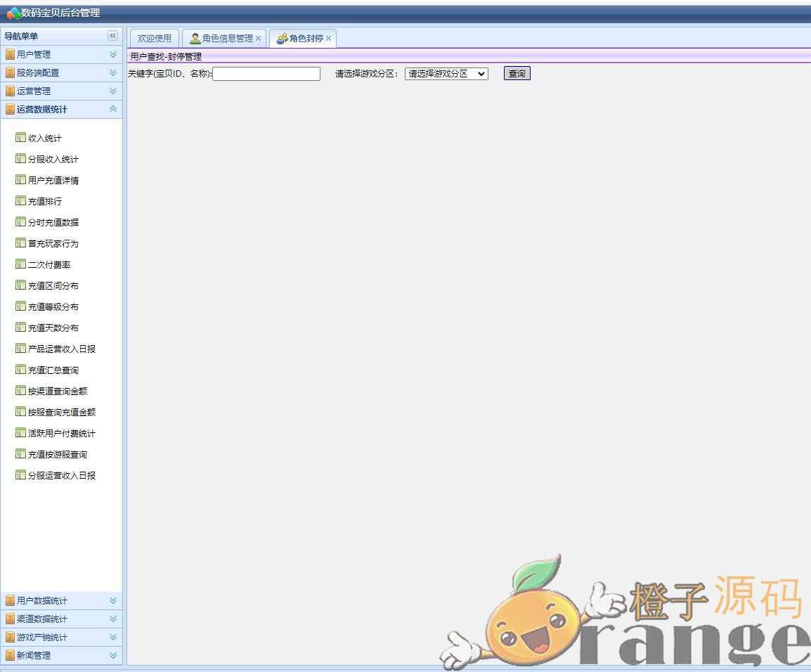
Task: Collapse the 运营数据统计 section
Action: tap(112, 109)
